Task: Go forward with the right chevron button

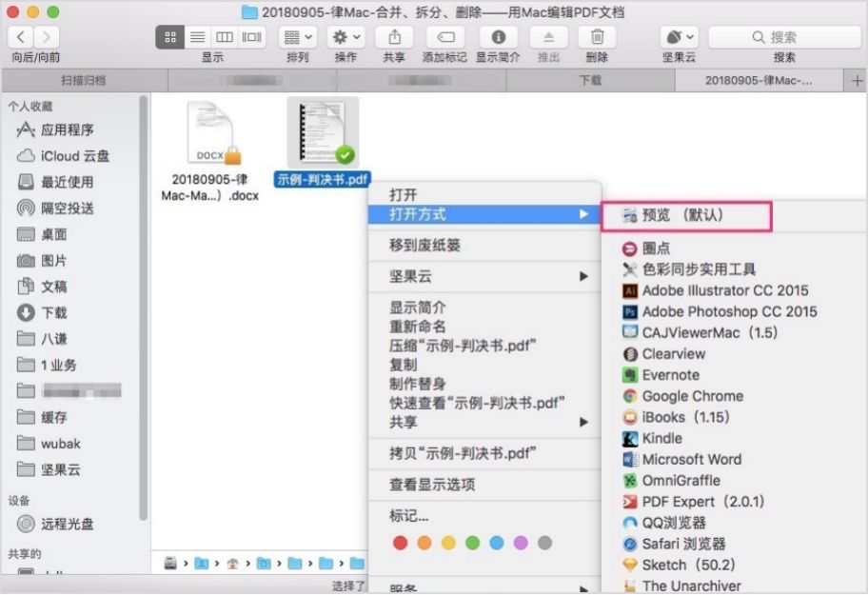Action: coord(47,37)
